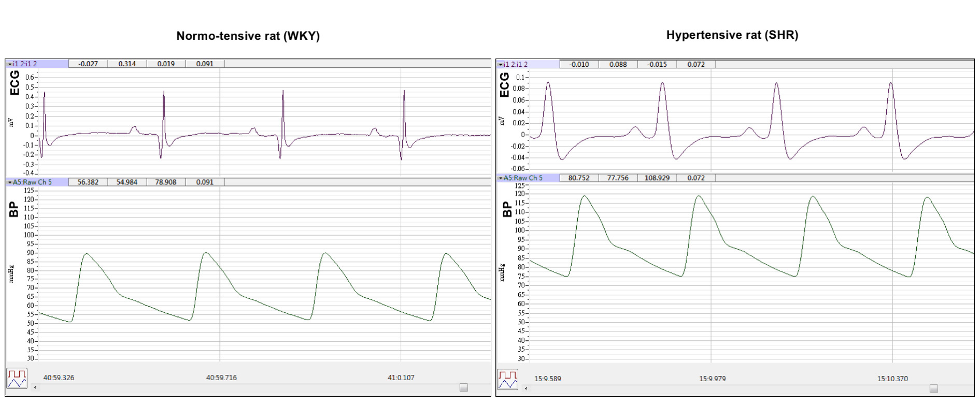Click the 54.984 value cell in the WKY BP header

click(x=127, y=182)
